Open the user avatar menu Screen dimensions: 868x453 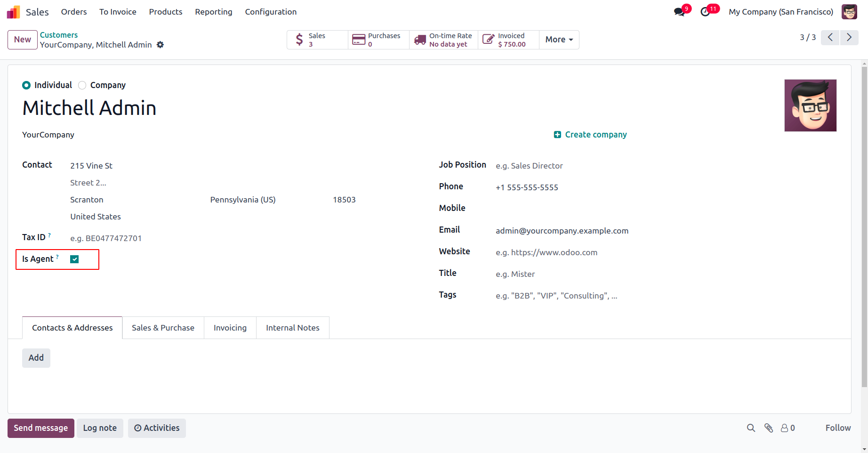[x=849, y=12]
